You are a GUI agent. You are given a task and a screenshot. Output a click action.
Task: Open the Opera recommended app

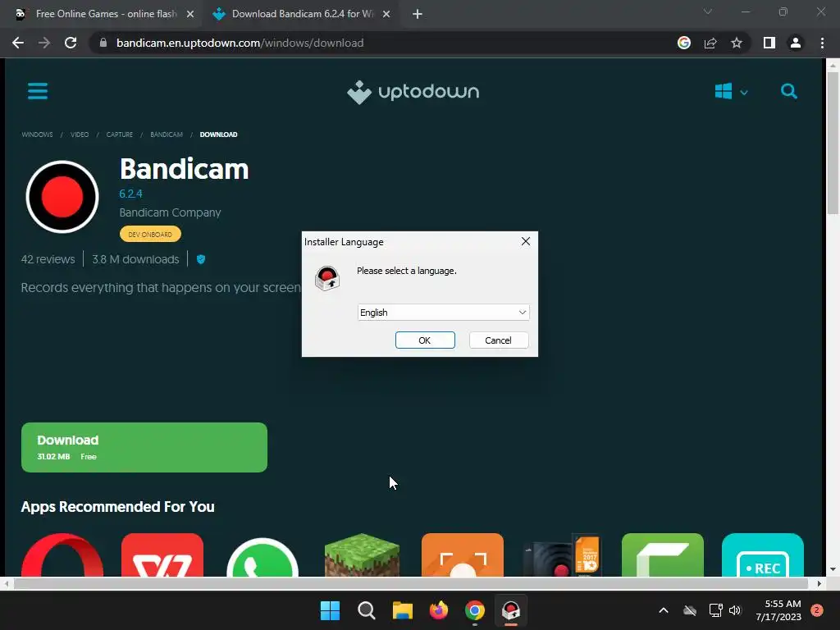[62, 555]
